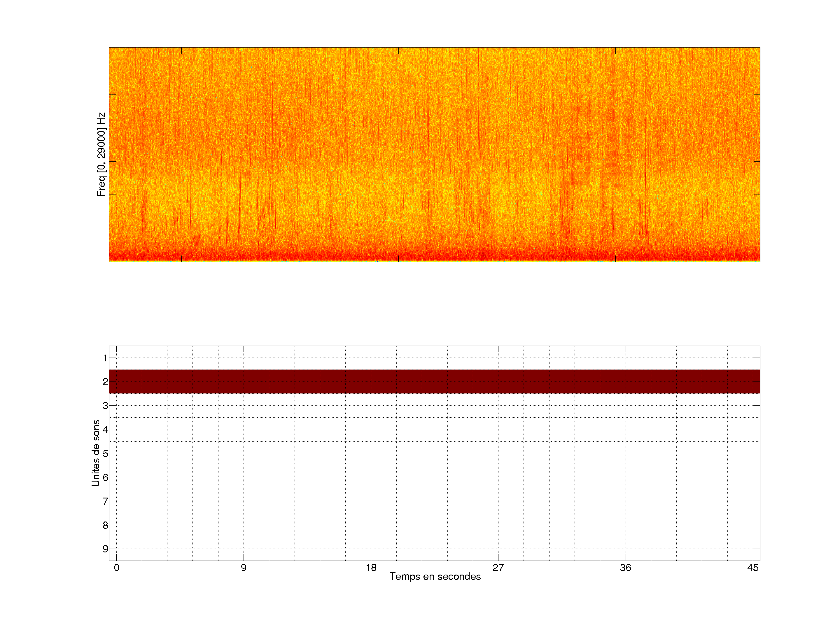The image size is (840, 630).
Task: Click the y-axis tick label 4
Action: click(105, 430)
